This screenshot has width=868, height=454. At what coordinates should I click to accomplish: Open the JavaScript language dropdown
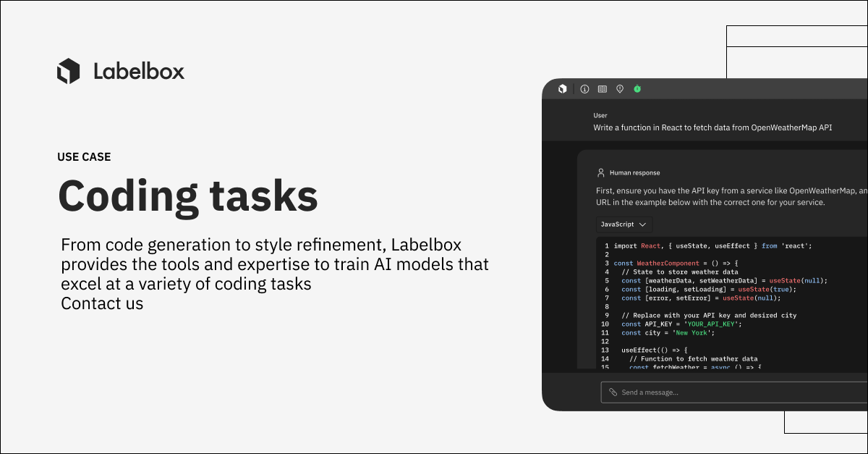624,224
